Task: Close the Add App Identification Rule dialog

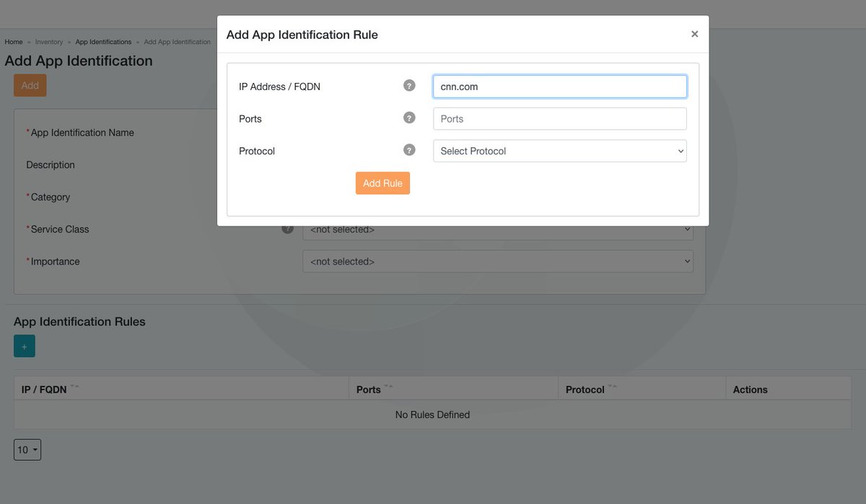Action: 694,34
